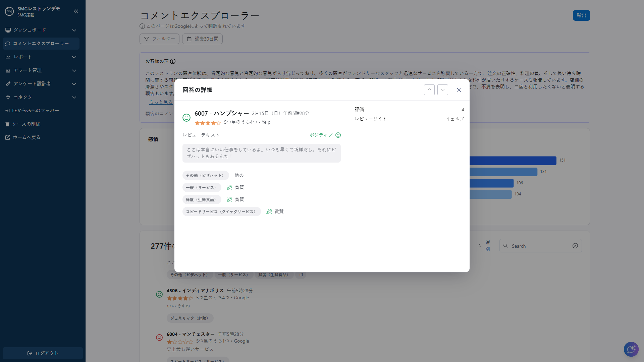
Task: Click the スピードサービス topic tag
Action: pos(221,212)
